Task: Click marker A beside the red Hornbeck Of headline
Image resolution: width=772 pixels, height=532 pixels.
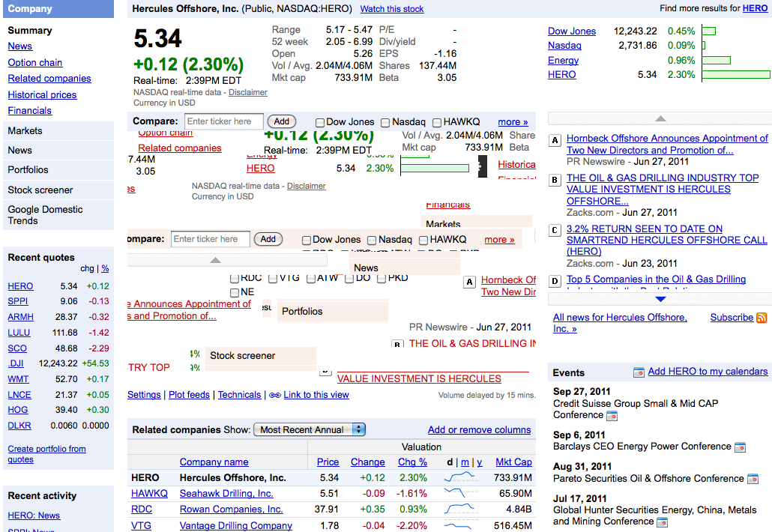Action: pyautogui.click(x=470, y=282)
